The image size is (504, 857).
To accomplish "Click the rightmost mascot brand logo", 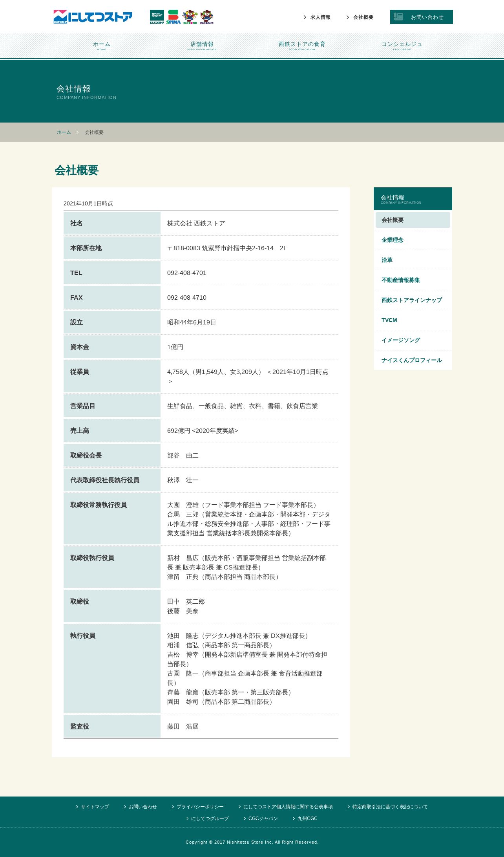I will 207,17.
